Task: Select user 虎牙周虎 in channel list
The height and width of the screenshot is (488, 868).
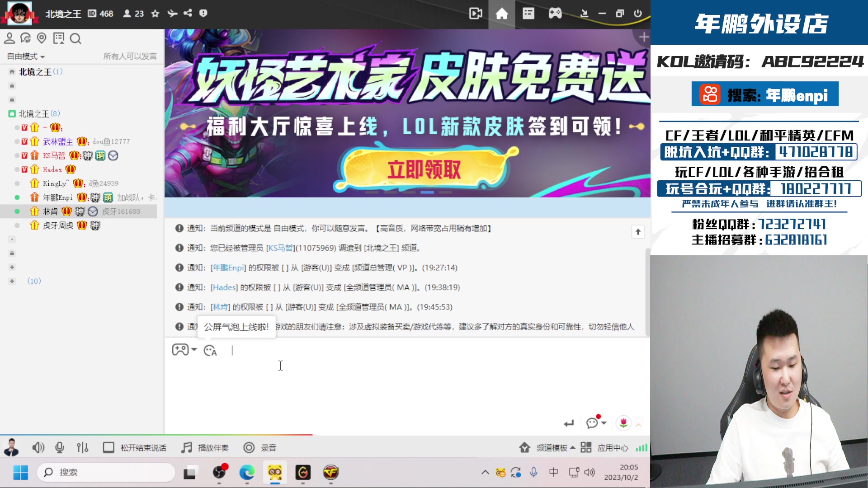Action: (58, 225)
